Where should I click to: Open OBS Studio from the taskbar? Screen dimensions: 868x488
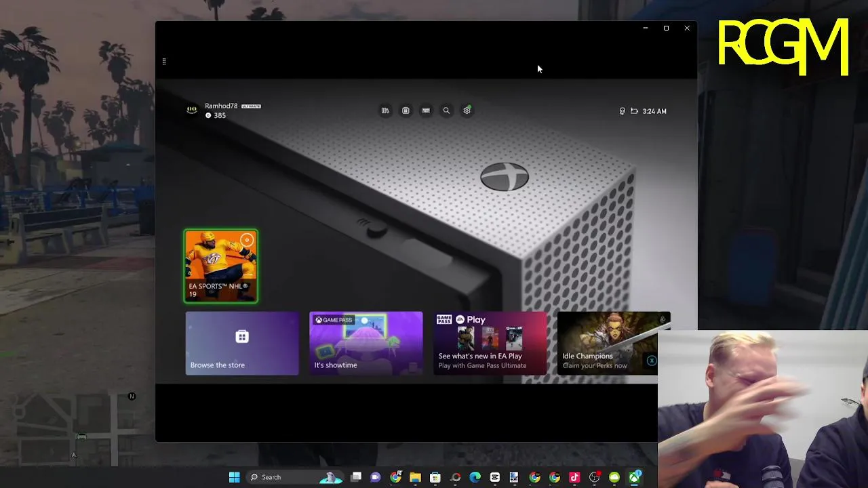595,477
